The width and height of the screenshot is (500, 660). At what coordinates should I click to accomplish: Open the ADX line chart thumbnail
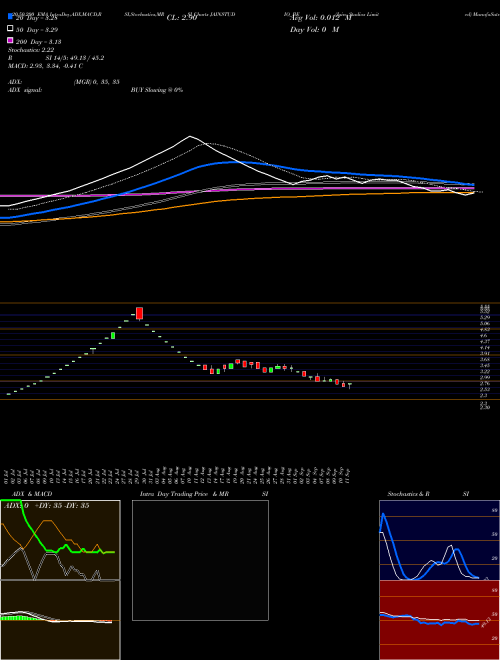(x=60, y=540)
